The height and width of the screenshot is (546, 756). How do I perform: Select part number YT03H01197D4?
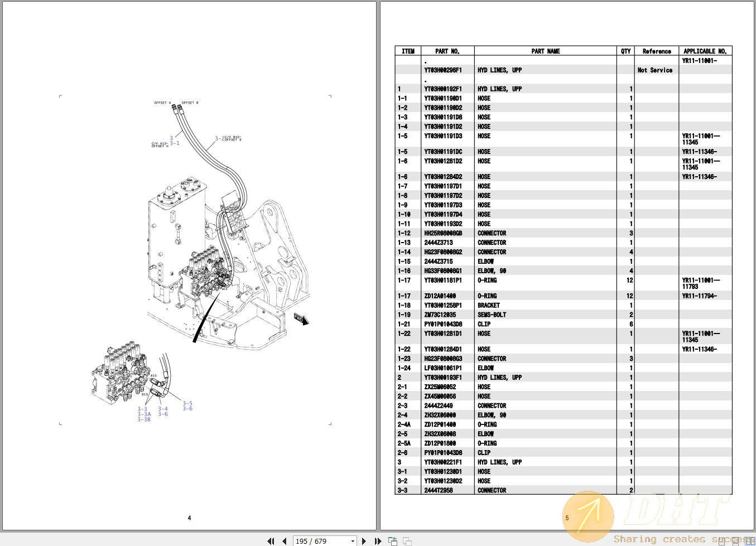click(443, 215)
